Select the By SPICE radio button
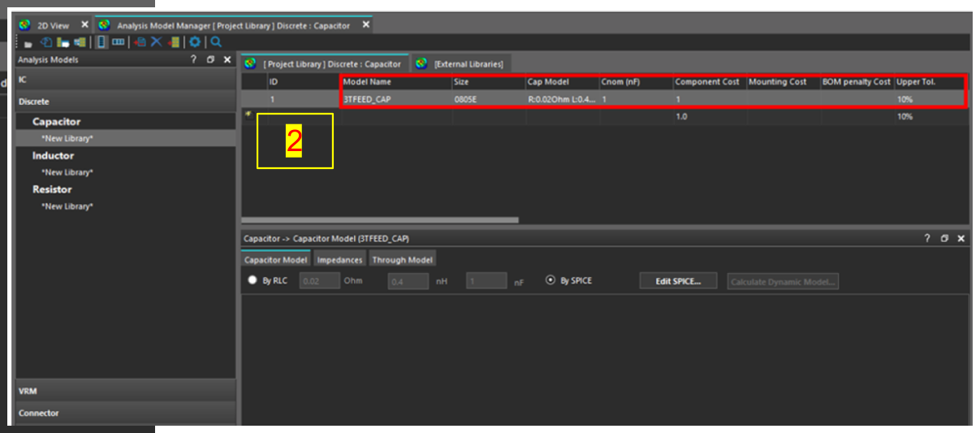 point(551,280)
